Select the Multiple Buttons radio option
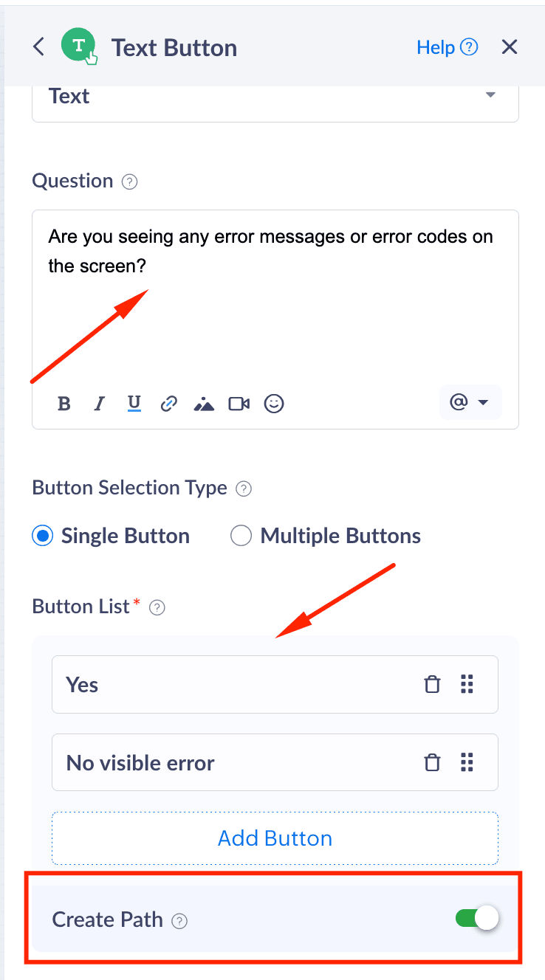This screenshot has width=545, height=980. (x=241, y=536)
